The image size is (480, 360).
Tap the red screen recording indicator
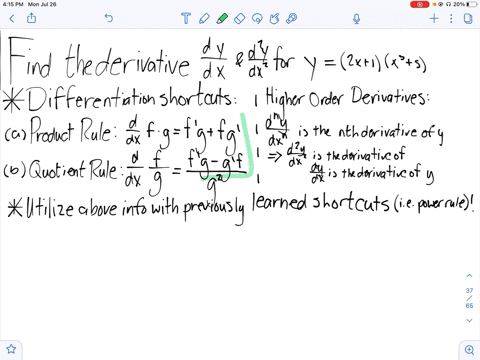[419, 4]
